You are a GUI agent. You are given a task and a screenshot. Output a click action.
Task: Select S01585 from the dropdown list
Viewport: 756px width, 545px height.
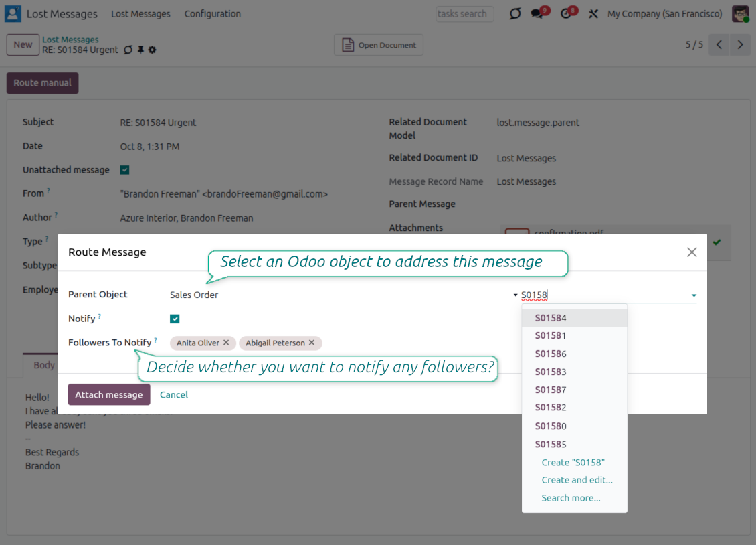point(574,444)
